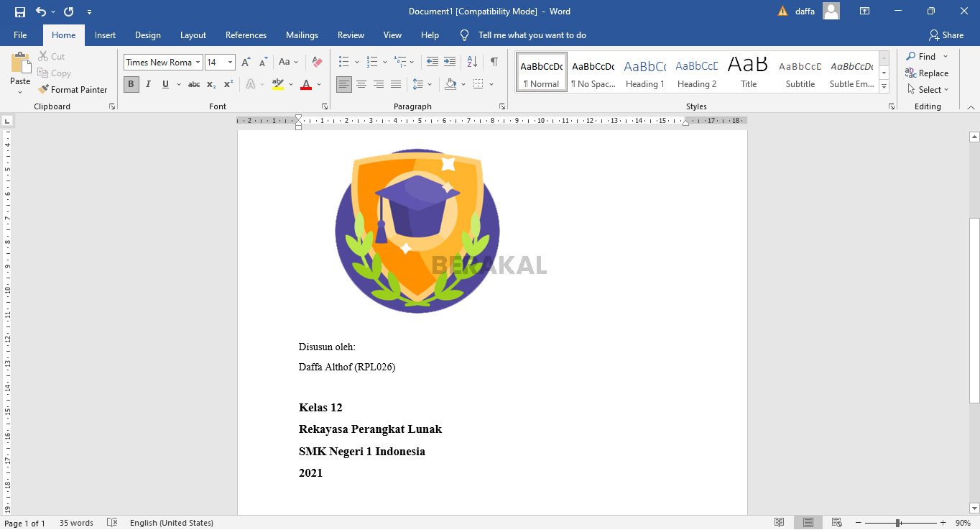Click the Sort icon in Paragraph group

pos(471,62)
